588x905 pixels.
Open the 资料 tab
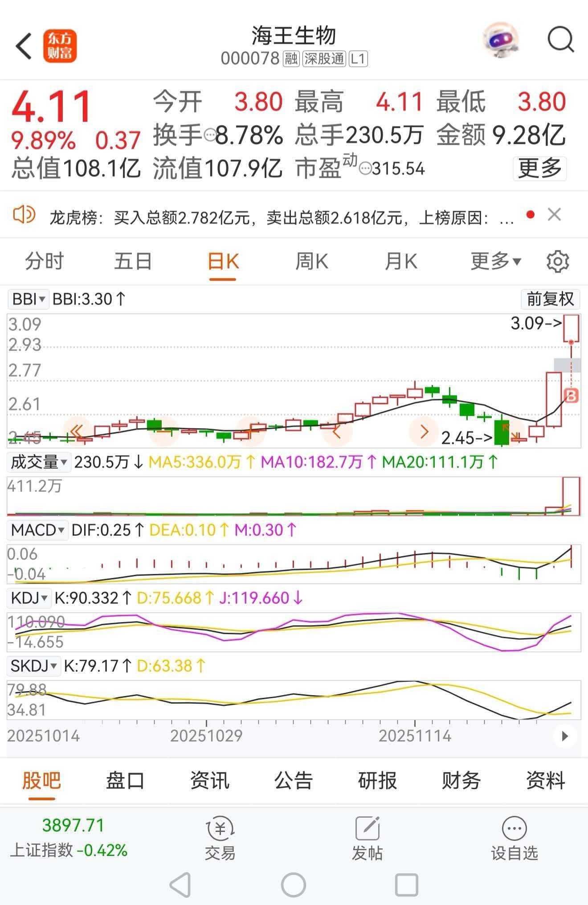click(x=546, y=781)
